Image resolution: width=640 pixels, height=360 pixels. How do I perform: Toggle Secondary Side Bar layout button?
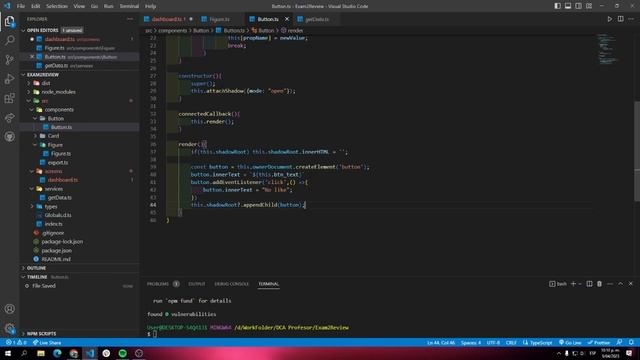coord(578,6)
